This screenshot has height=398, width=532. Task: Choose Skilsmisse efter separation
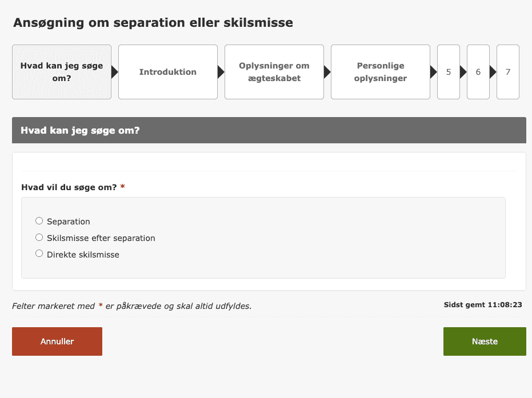[39, 237]
